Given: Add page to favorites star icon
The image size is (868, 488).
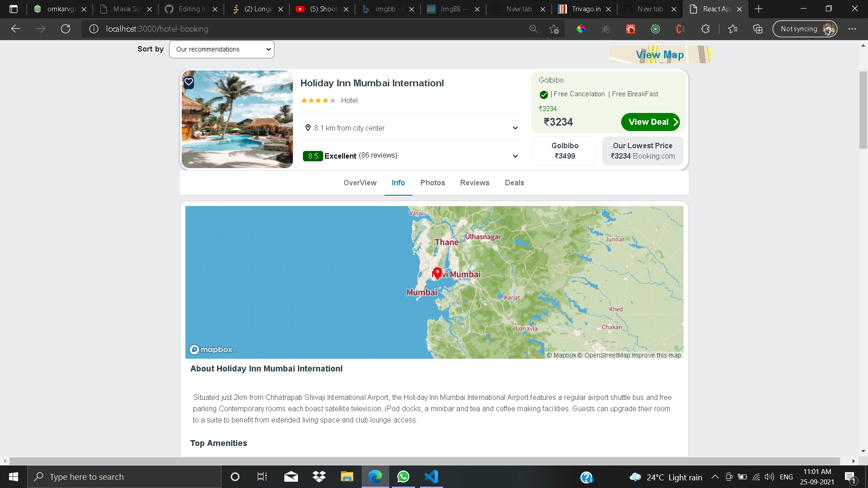Looking at the screenshot, I should [x=554, y=29].
